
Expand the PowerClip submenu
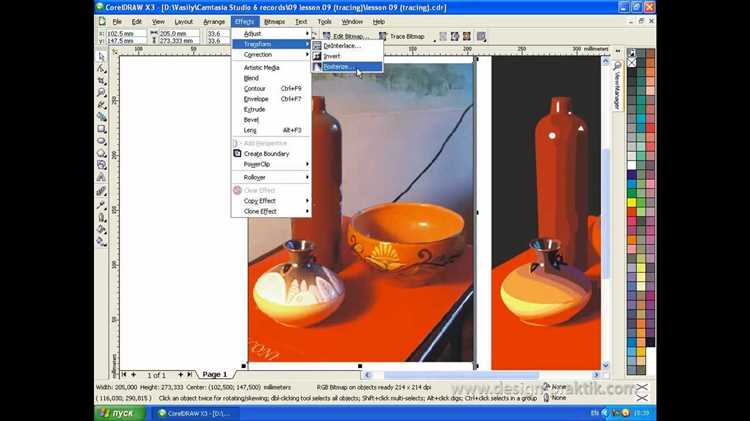tap(271, 164)
